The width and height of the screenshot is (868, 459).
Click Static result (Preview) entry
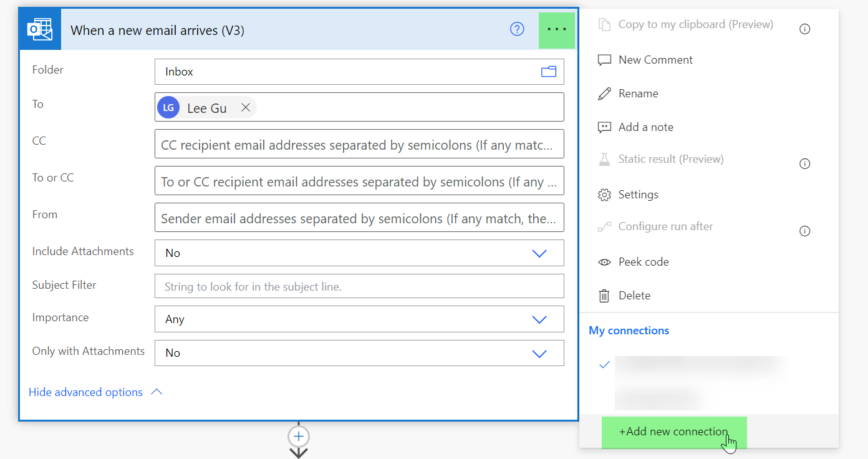(x=671, y=159)
